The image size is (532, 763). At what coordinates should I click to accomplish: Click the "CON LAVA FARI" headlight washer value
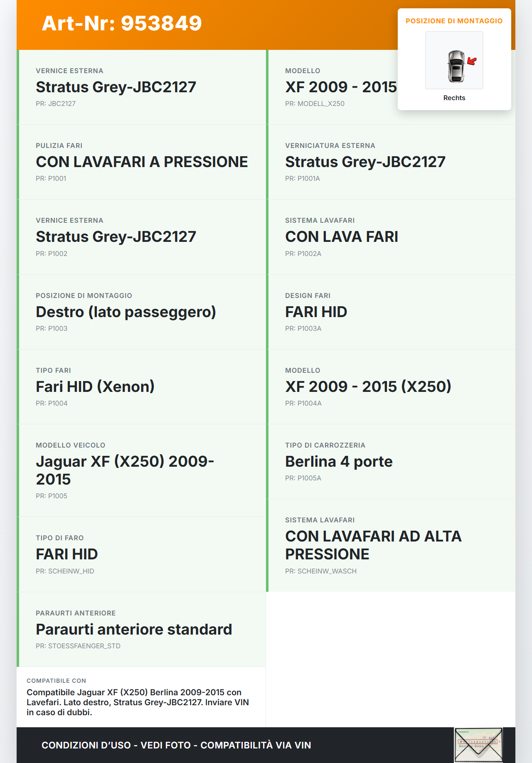point(341,236)
